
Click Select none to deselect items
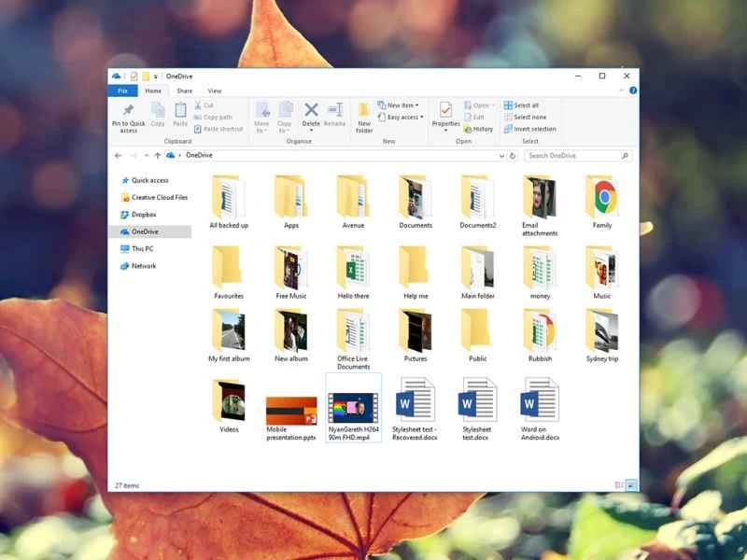527,117
